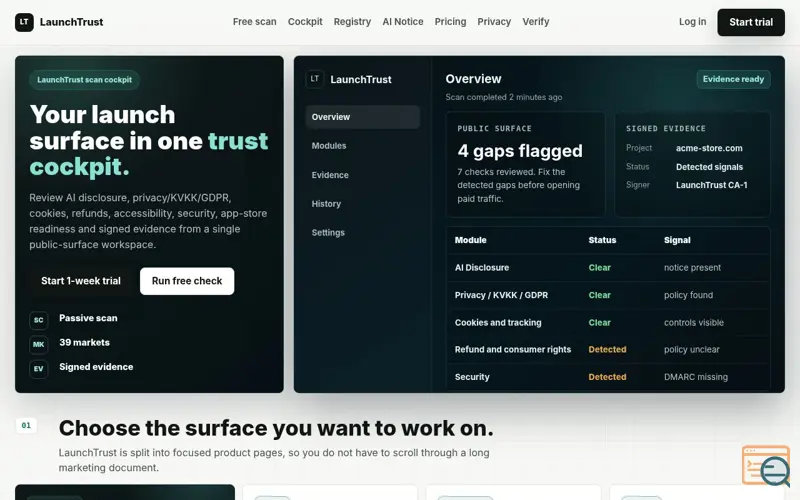
Task: Open the Registry nav link
Action: point(352,22)
